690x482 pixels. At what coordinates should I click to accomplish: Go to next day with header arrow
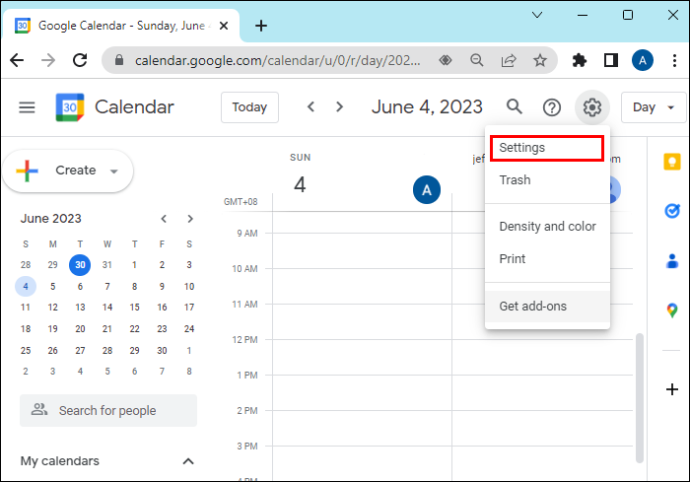[x=339, y=107]
